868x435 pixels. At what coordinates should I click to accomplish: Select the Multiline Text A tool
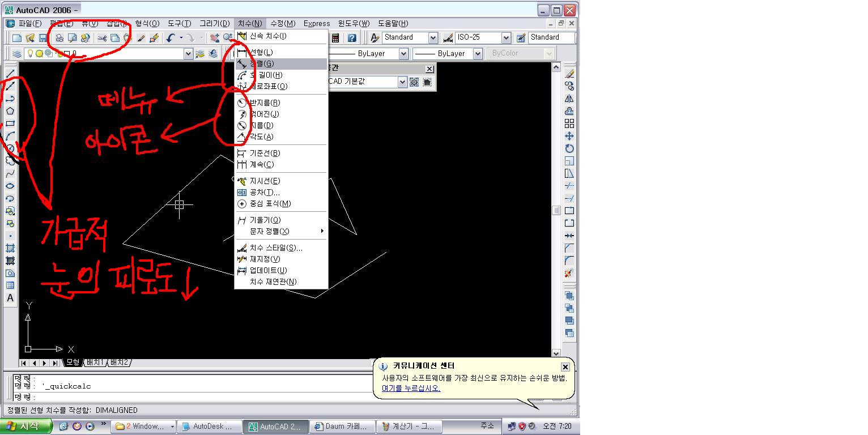pos(10,298)
